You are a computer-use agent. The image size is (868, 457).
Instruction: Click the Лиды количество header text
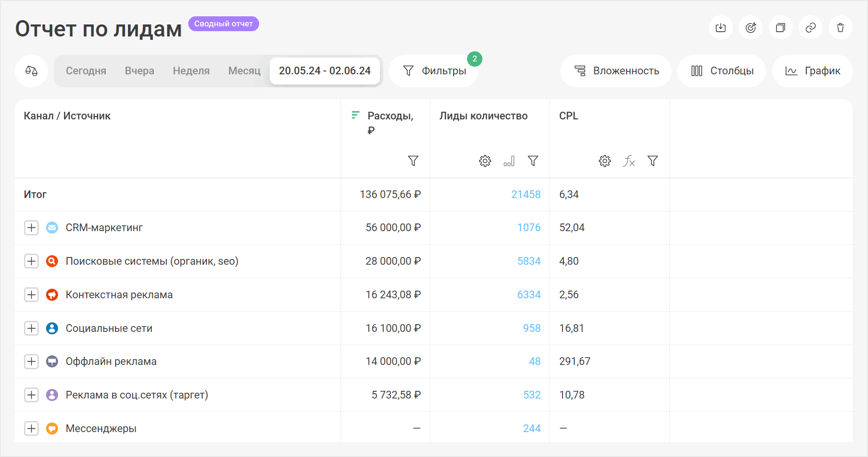[x=483, y=116]
